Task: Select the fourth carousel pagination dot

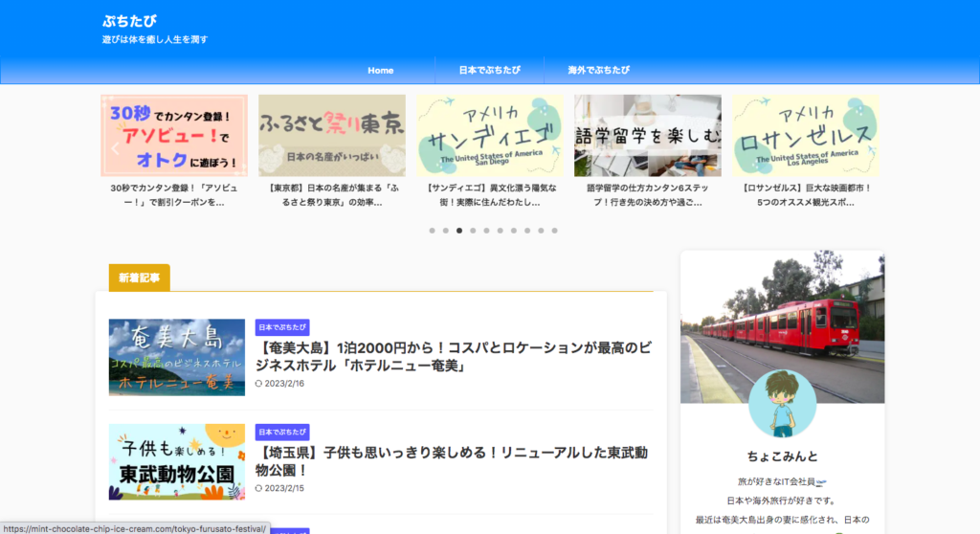Action: (x=473, y=231)
